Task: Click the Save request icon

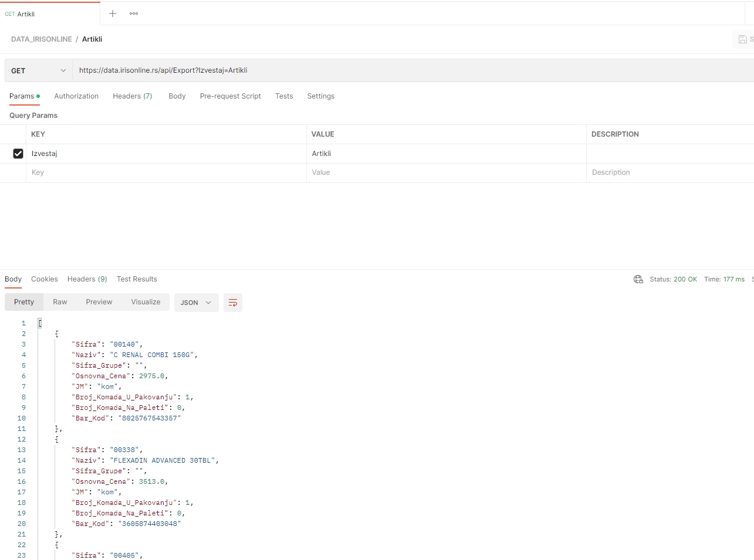Action: pos(743,39)
